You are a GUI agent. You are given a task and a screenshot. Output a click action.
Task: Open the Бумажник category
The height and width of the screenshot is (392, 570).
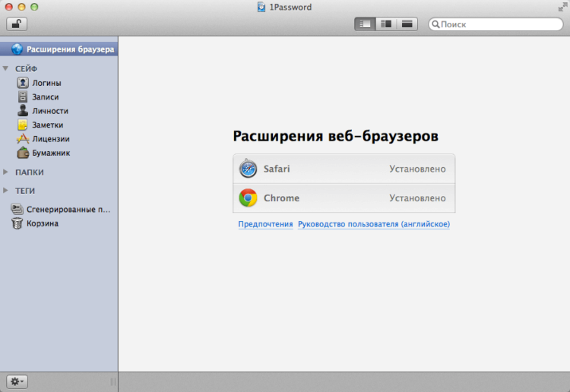click(x=51, y=153)
